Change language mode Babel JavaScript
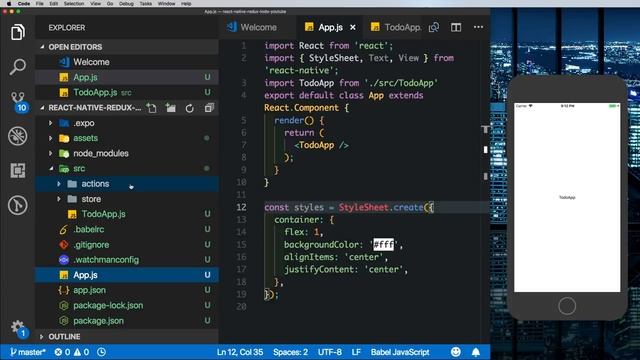 pyautogui.click(x=400, y=352)
